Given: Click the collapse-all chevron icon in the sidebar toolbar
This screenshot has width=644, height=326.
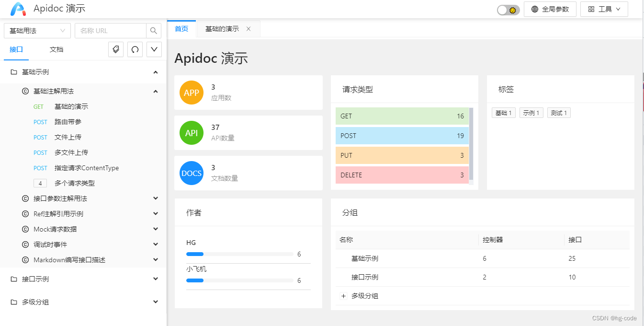Looking at the screenshot, I should (x=154, y=49).
